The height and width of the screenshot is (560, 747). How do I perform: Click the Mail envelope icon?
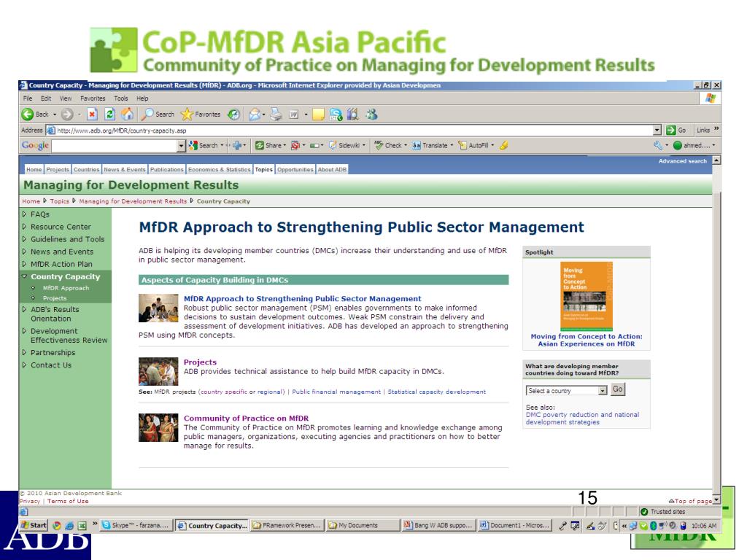tap(255, 114)
